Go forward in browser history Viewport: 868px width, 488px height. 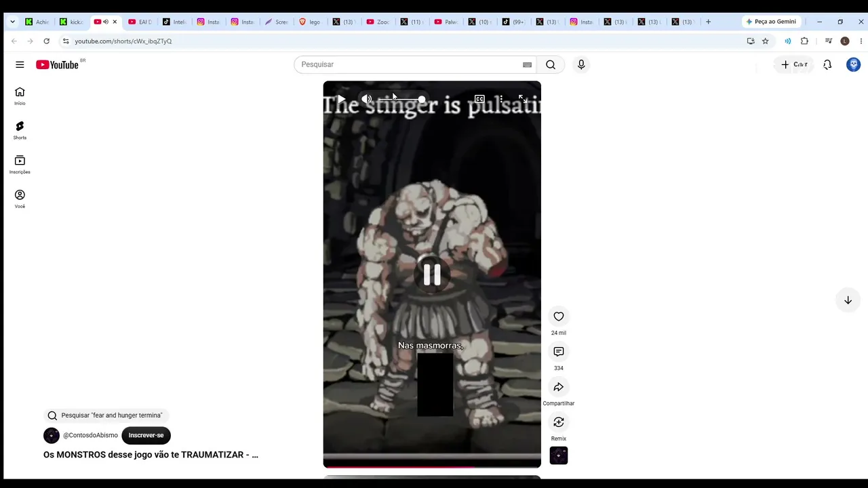pos(30,41)
